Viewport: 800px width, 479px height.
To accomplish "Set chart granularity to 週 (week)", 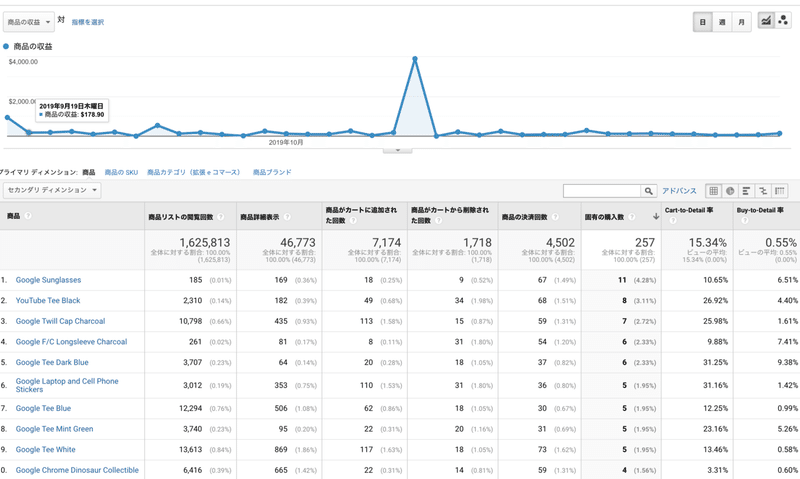I will [722, 22].
